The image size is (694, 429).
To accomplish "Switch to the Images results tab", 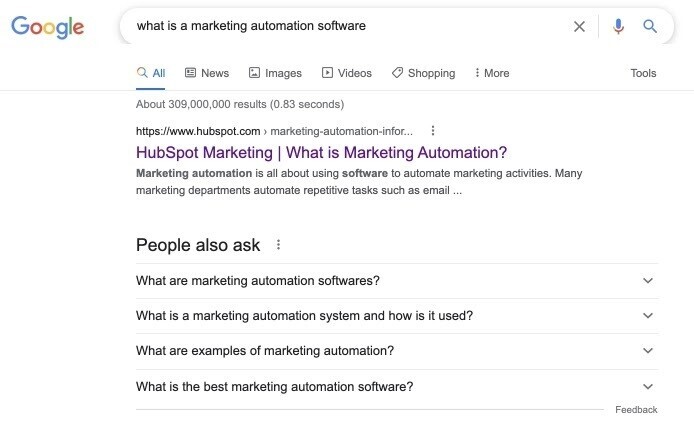I will [275, 73].
